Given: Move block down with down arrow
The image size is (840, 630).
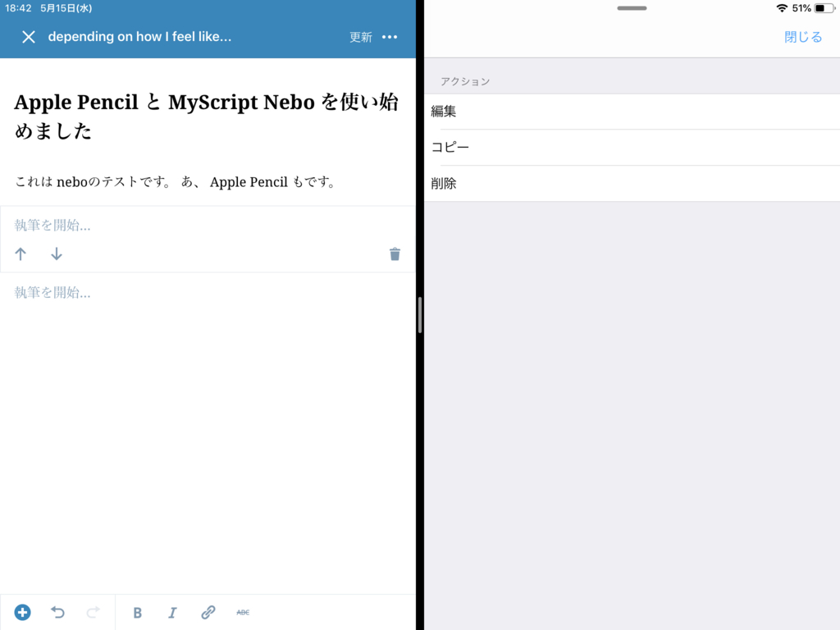Looking at the screenshot, I should pos(57,254).
